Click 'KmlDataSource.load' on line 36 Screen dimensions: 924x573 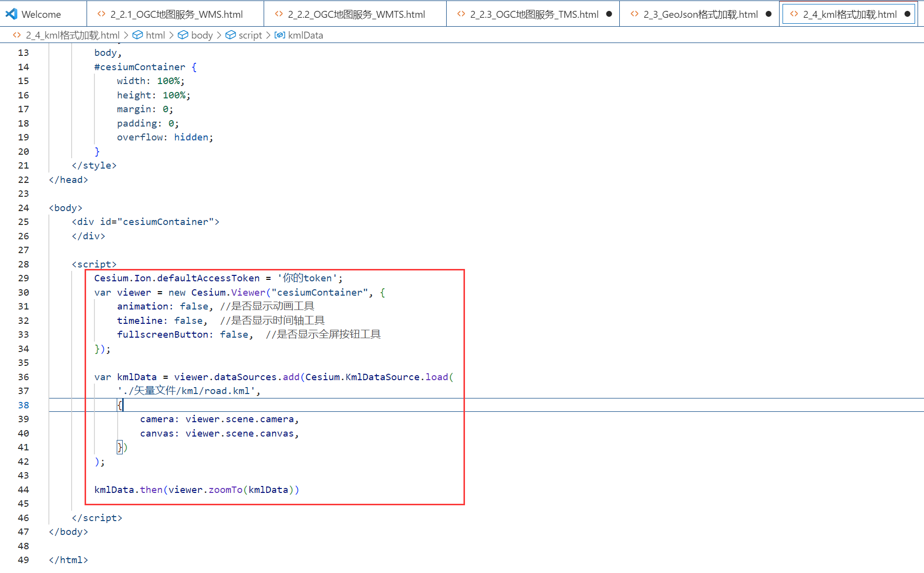[x=397, y=377]
